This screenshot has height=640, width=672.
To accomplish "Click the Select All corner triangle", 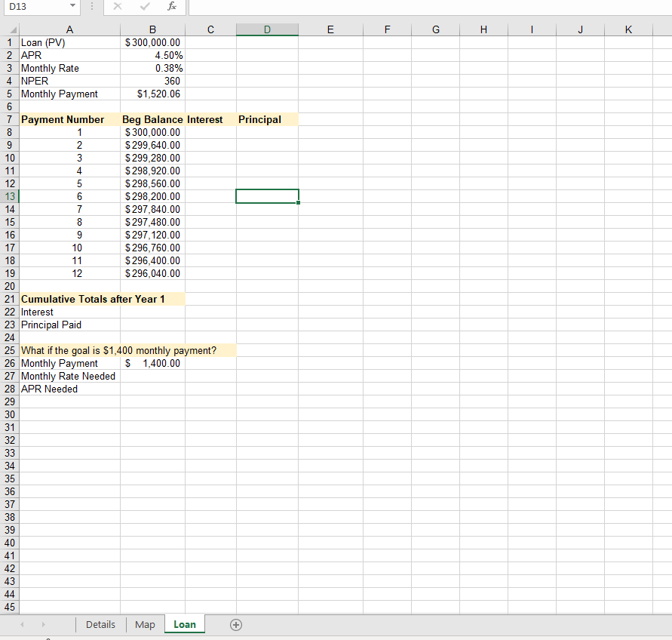I will click(x=13, y=30).
